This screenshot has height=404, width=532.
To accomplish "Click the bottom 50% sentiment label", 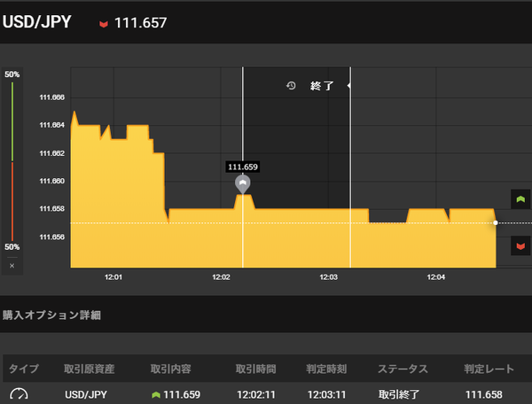I will (12, 246).
